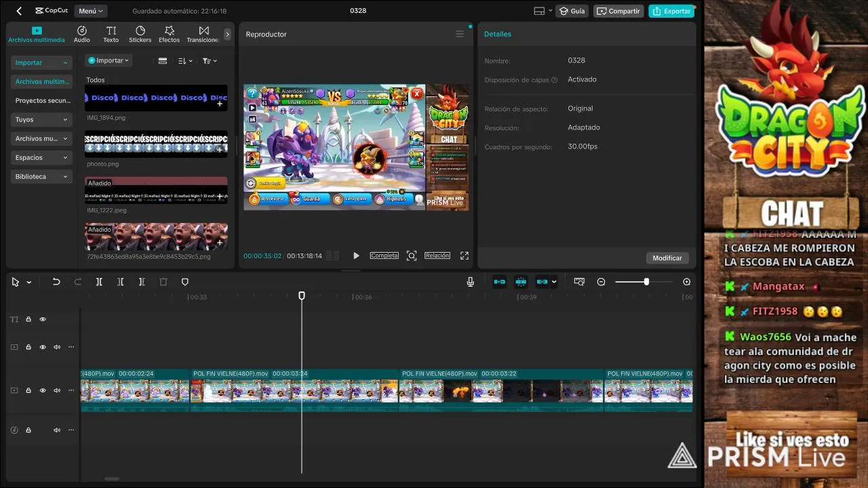Open the Audio panel
Viewport: 868px width, 488px height.
pyautogui.click(x=81, y=35)
